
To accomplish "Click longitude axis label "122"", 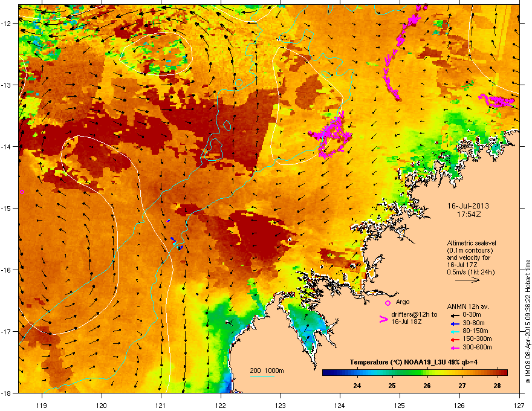I will 221,406.
